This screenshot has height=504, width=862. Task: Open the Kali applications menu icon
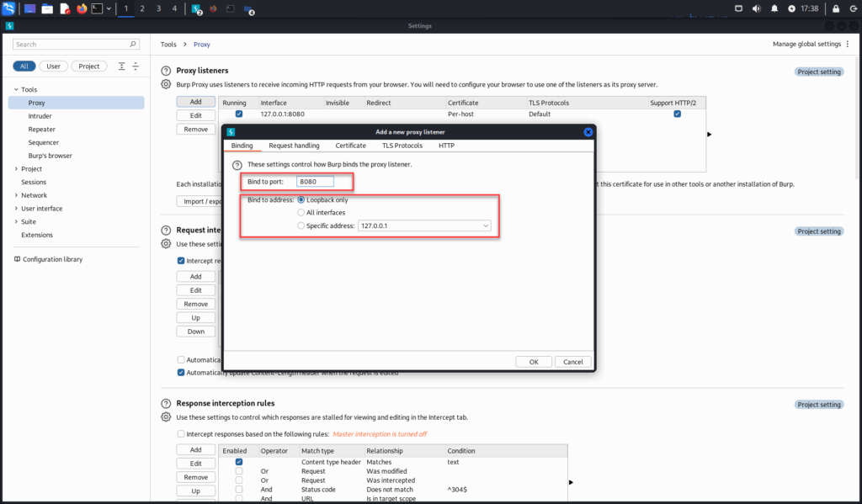pos(8,8)
